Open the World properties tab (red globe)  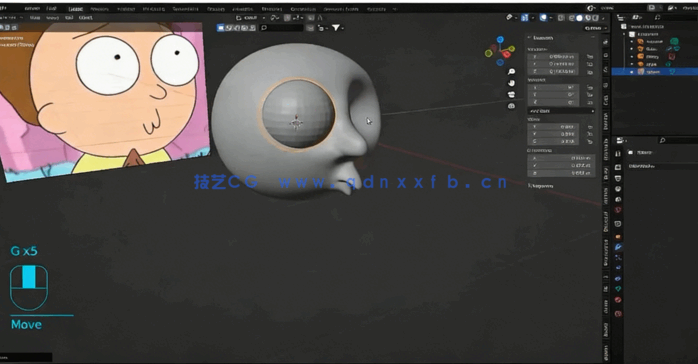[618, 210]
